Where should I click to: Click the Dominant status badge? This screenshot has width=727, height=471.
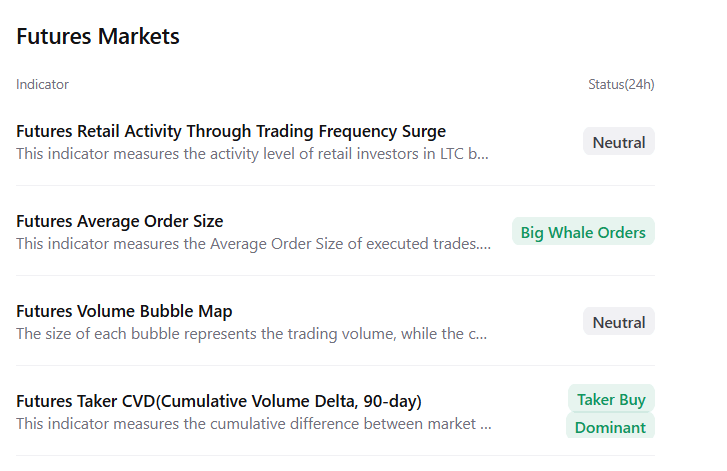610,427
